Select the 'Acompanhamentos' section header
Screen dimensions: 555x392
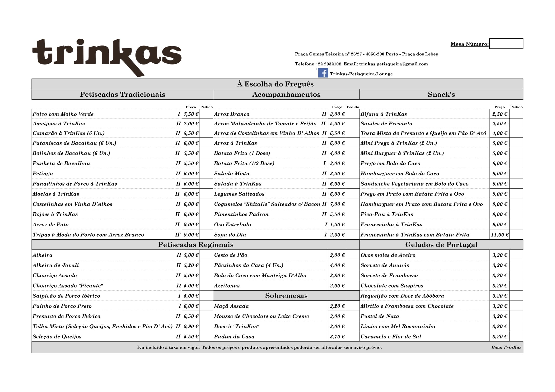(286, 94)
